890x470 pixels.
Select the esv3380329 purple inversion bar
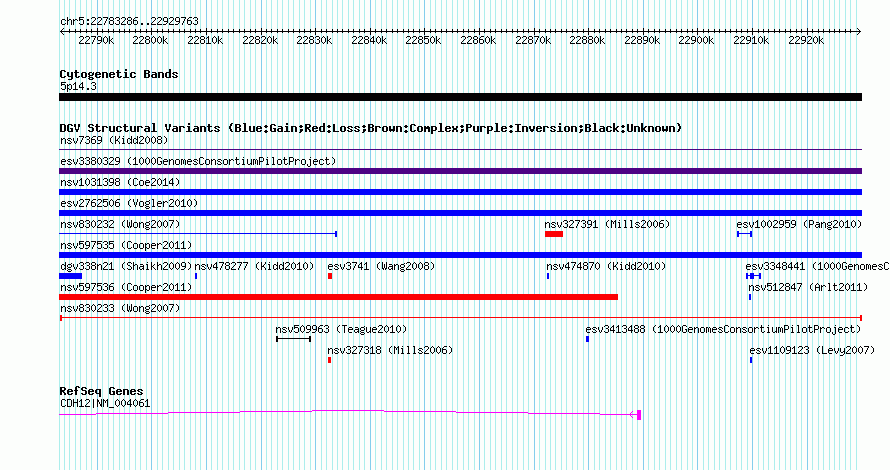460,171
